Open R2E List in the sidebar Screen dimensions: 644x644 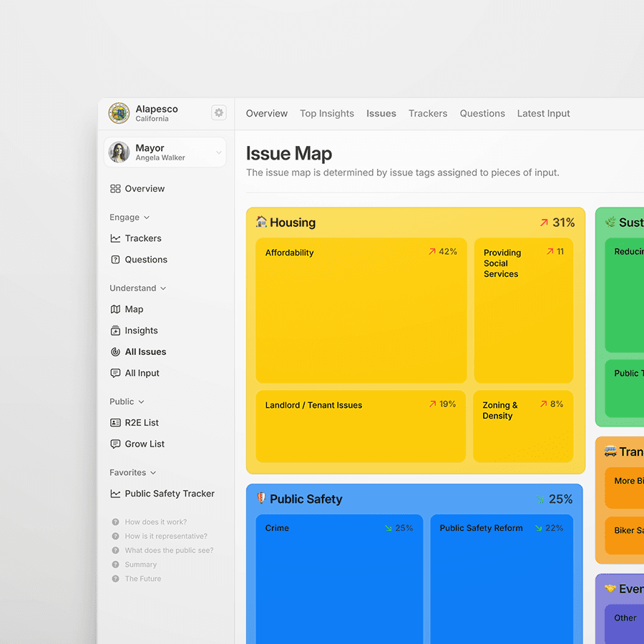coord(135,423)
